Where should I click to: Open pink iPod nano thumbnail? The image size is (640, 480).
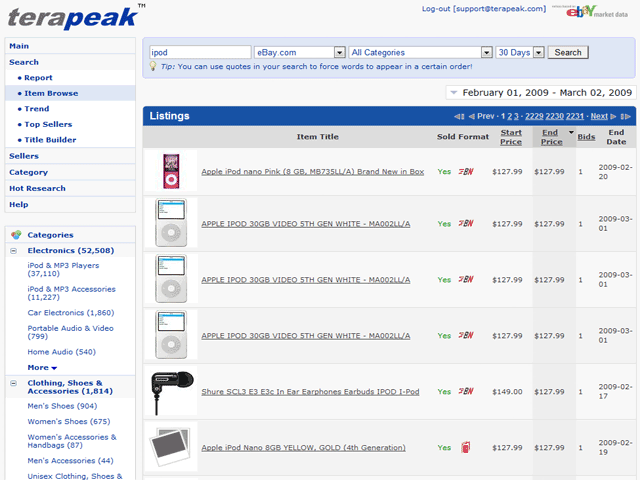coord(171,171)
